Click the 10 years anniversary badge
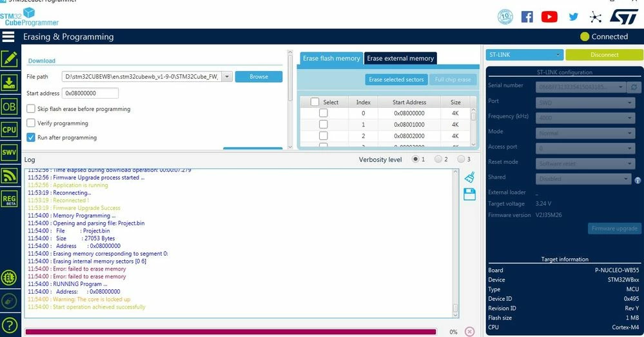This screenshot has width=644, height=337. tap(505, 17)
